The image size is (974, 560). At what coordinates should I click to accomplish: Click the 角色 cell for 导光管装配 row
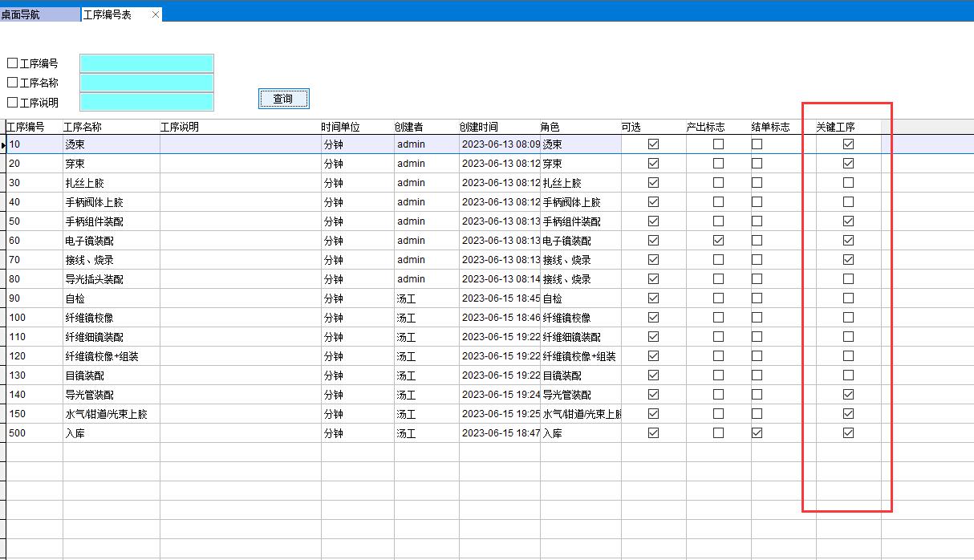coord(579,395)
